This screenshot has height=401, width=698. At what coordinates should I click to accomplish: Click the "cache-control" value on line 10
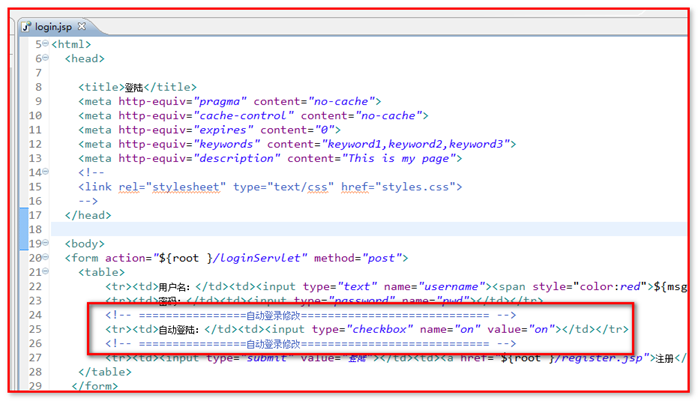click(243, 116)
